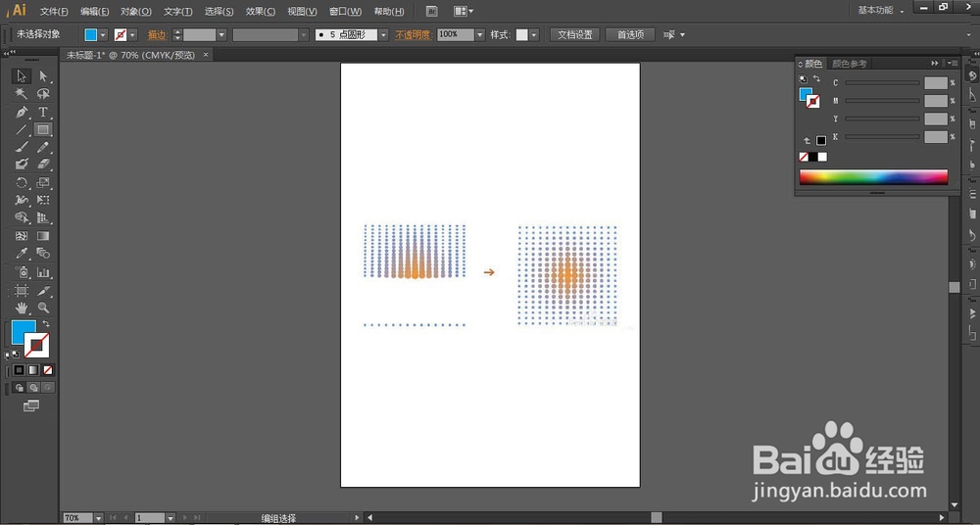Select the Pen tool
Viewport: 980px width, 525px height.
[x=22, y=112]
